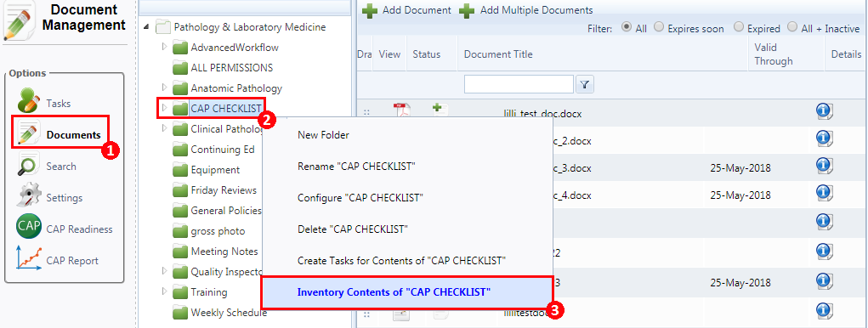Select the Expired filter radio button
Image resolution: width=868 pixels, height=328 pixels.
739,26
